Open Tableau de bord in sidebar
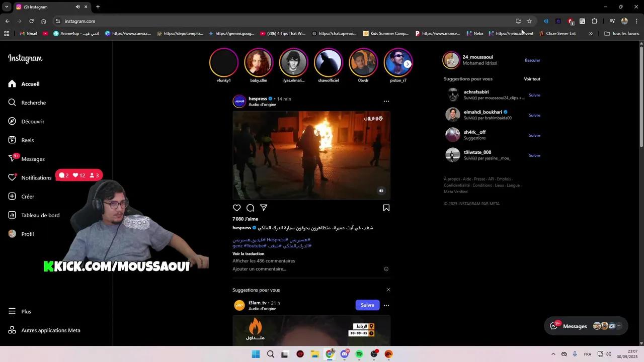The width and height of the screenshot is (644, 362). coord(40,215)
